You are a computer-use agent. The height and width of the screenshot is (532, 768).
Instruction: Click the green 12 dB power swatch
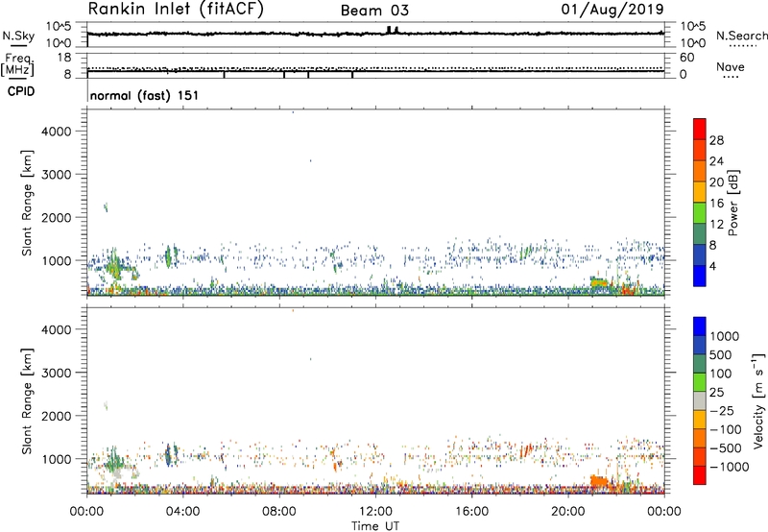[x=700, y=213]
